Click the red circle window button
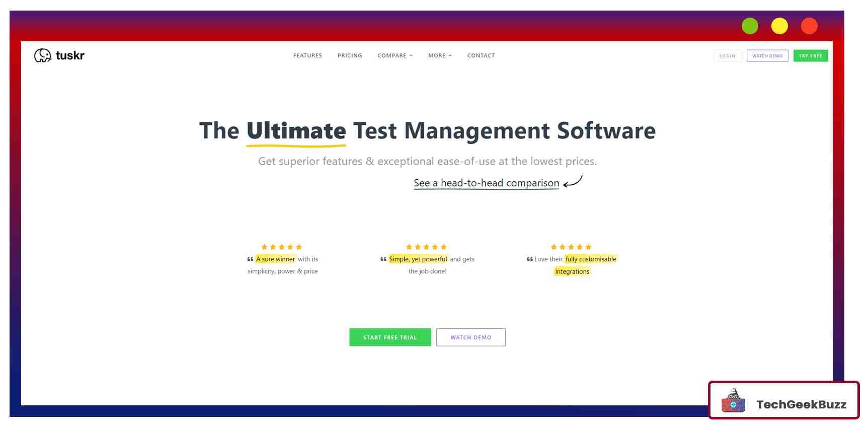Viewport: 868px width, 425px height. [x=809, y=26]
